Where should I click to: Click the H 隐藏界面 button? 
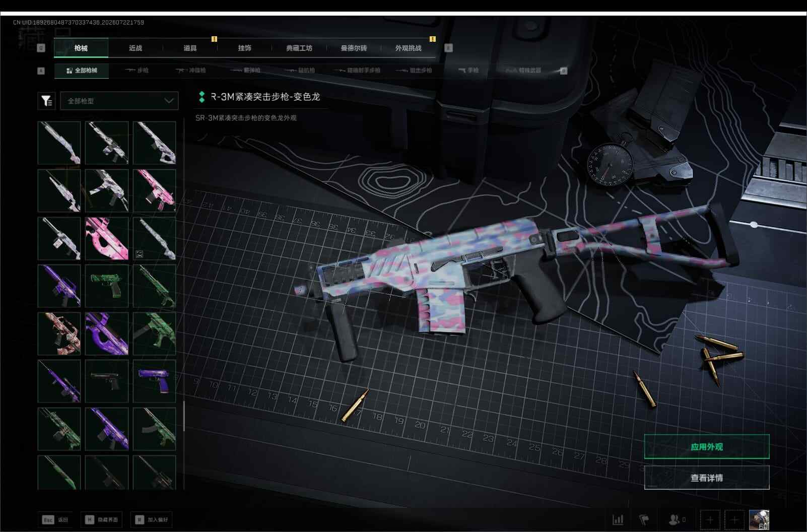[101, 520]
